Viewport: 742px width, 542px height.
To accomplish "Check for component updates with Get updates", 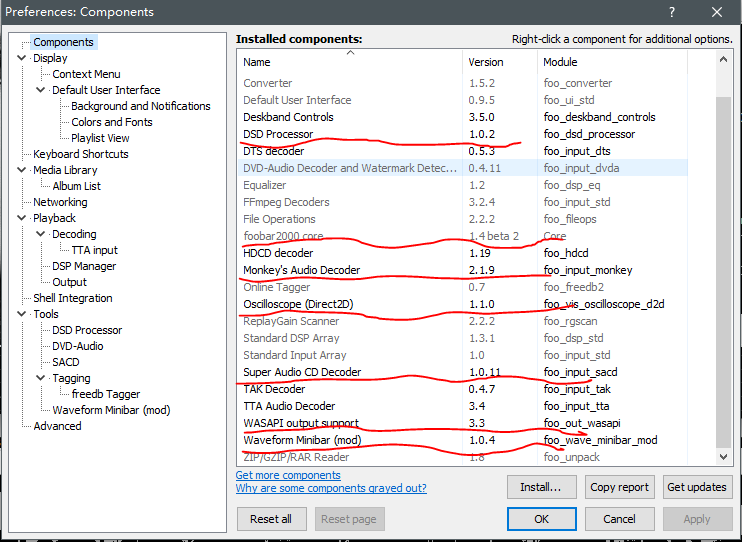I will point(696,487).
